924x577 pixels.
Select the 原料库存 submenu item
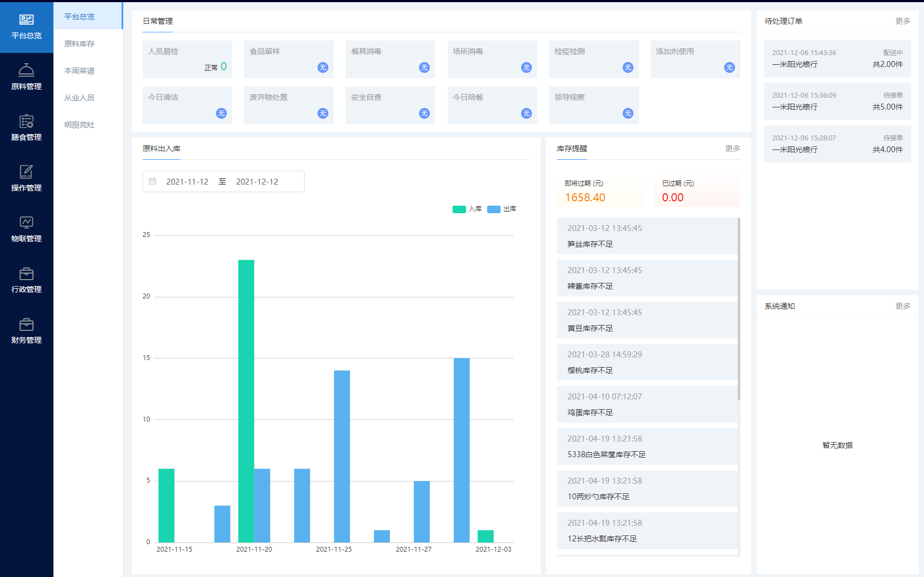point(79,44)
